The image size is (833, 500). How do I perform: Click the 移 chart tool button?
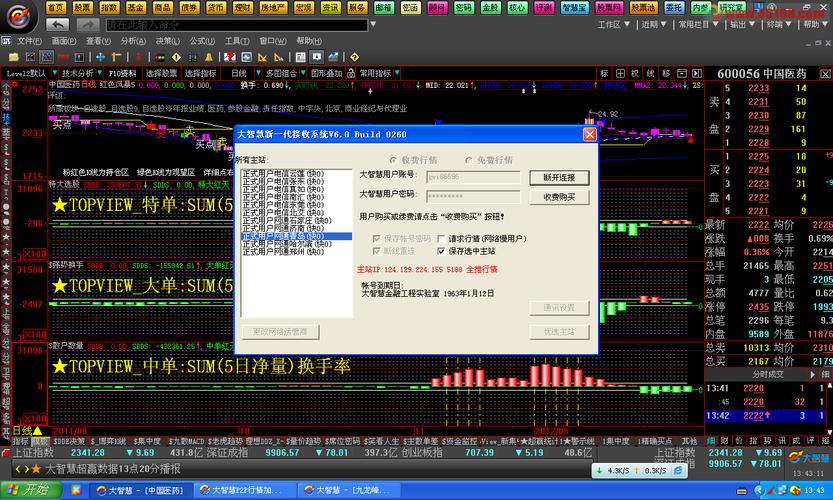(x=666, y=73)
